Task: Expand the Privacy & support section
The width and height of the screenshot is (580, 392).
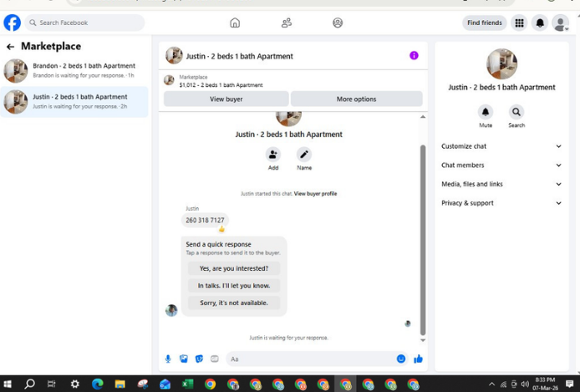Action: click(501, 203)
